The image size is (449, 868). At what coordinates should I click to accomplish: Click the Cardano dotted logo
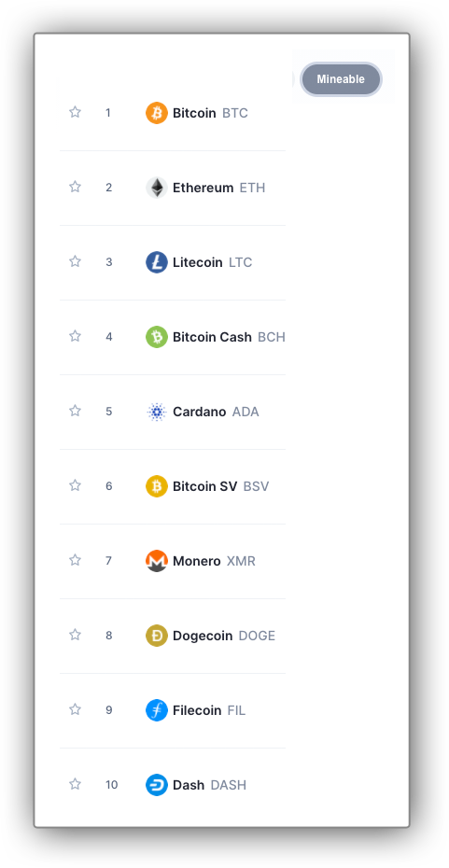[157, 412]
